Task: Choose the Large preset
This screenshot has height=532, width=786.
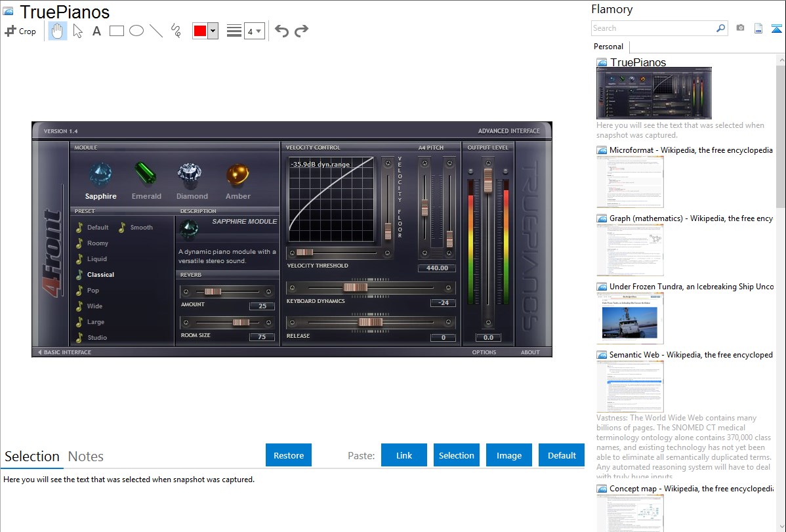Action: tap(95, 322)
